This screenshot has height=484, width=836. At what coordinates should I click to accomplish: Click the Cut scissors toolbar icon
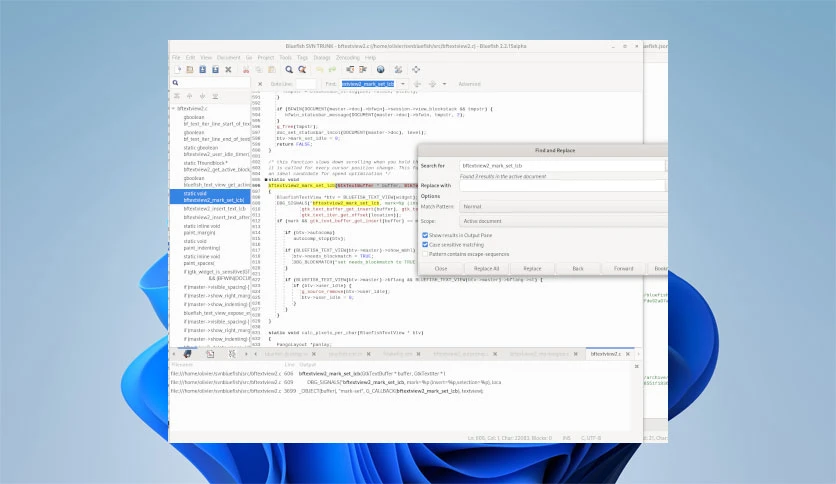pyautogui.click(x=246, y=70)
